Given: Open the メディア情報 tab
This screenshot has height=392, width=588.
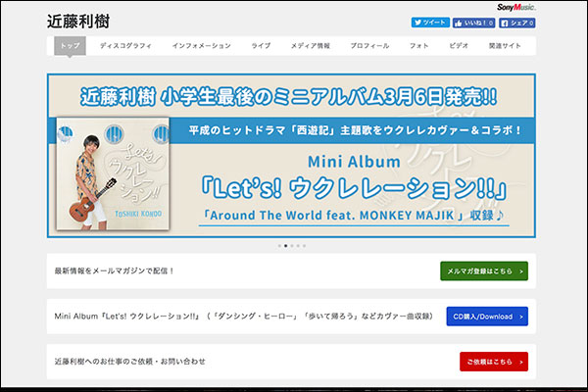Looking at the screenshot, I should coord(311,46).
